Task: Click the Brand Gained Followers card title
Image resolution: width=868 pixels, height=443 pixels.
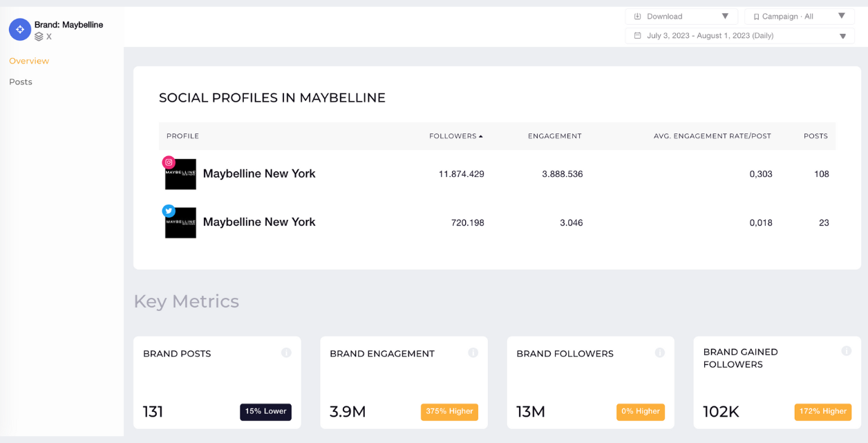Action: coord(741,358)
